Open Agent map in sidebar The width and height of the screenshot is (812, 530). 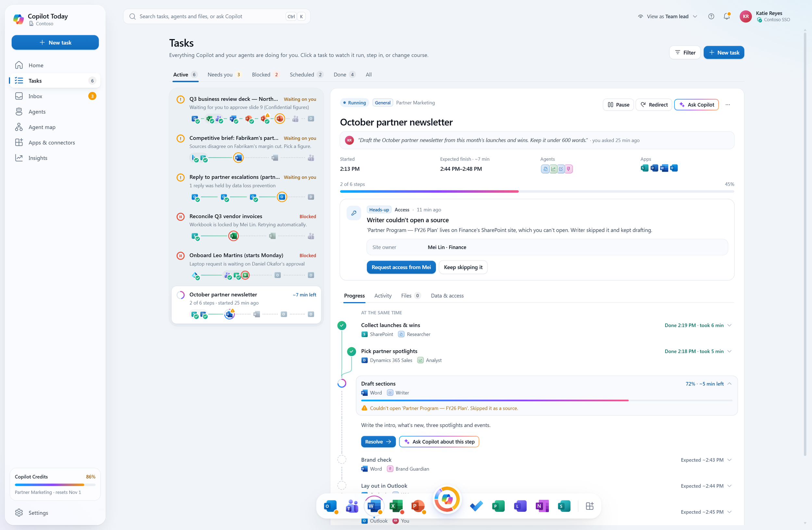55,127
